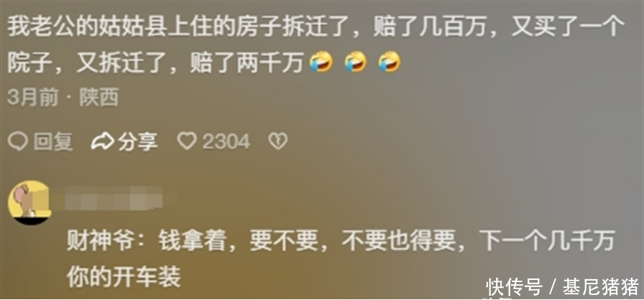Click the blurred username beside the avatar
This screenshot has width=644, height=300.
coord(108,199)
